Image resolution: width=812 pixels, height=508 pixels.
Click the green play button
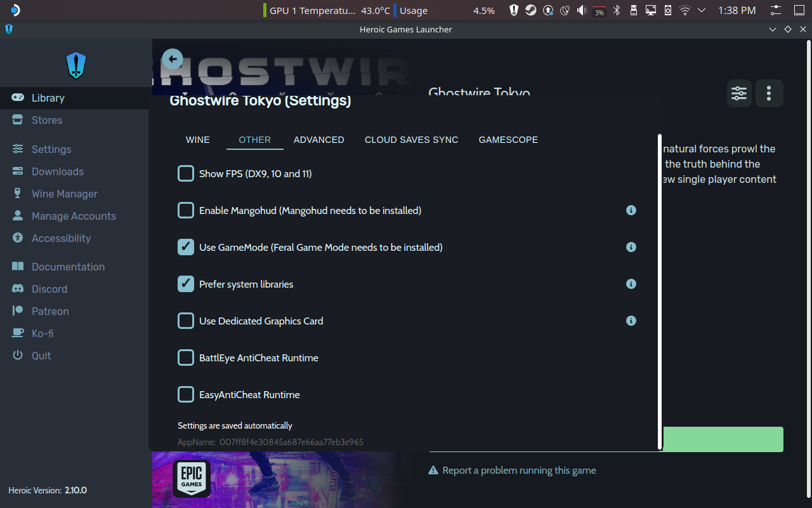click(x=723, y=439)
